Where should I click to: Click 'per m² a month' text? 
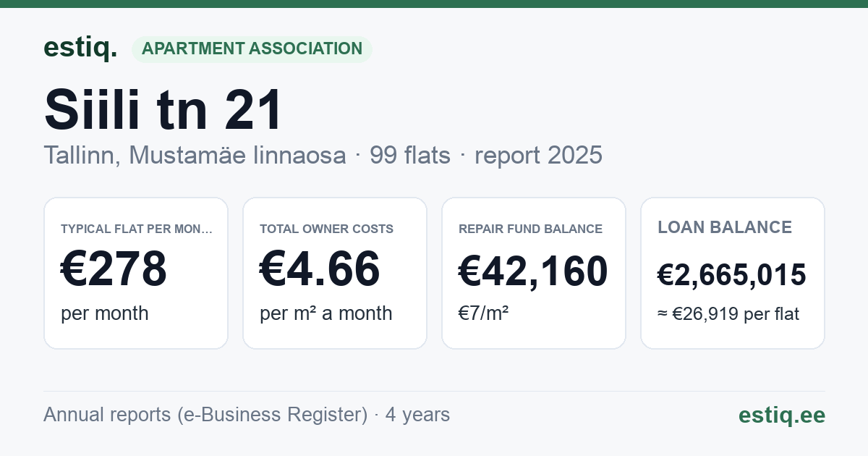point(326,313)
